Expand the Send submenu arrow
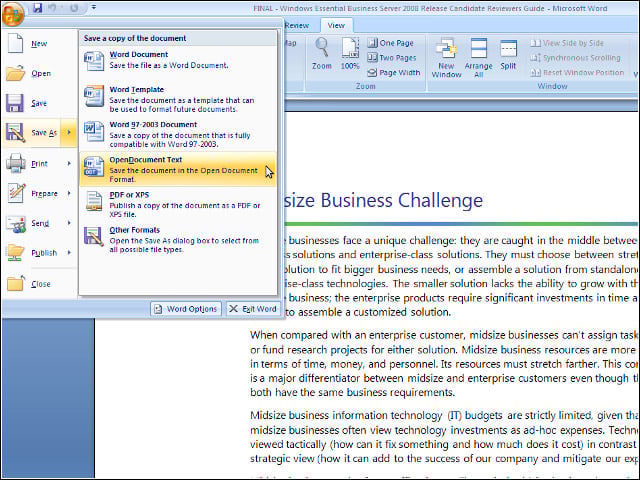This screenshot has width=640, height=480. pos(69,223)
